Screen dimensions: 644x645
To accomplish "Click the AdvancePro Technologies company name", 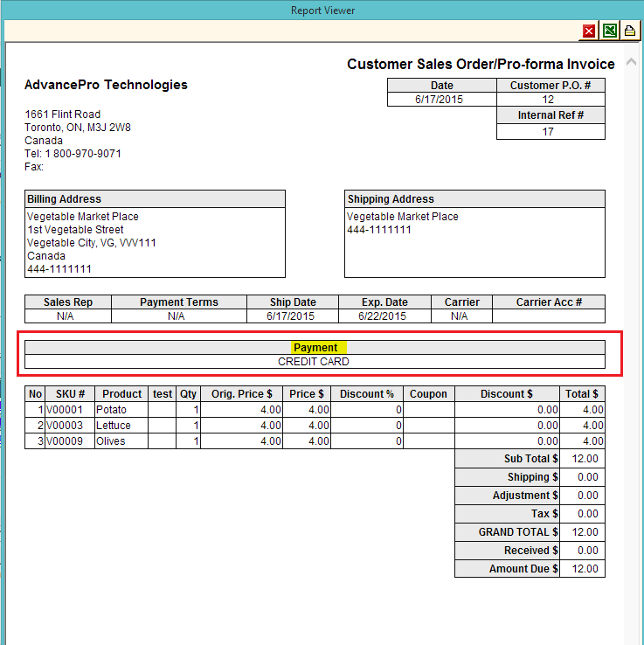I will pyautogui.click(x=106, y=85).
